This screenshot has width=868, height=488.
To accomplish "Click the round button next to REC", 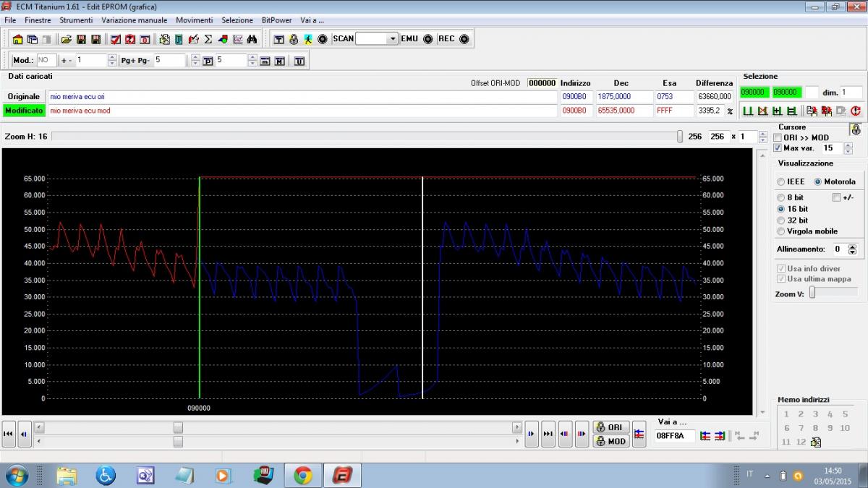I will 464,39.
